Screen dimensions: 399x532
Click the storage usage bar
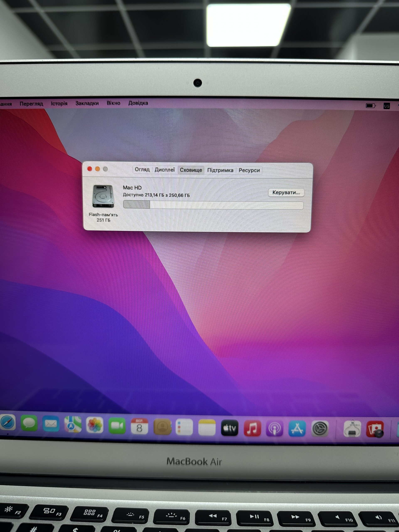tap(213, 205)
